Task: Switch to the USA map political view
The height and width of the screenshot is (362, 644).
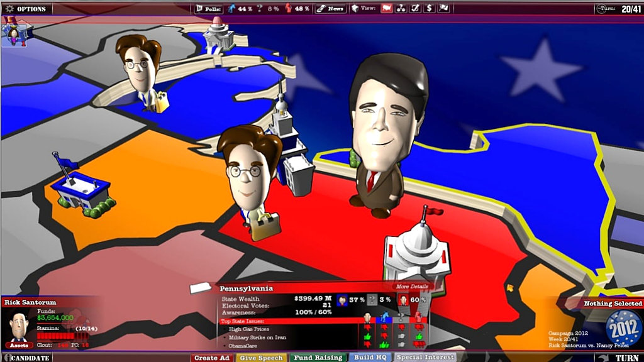Action: [387, 8]
